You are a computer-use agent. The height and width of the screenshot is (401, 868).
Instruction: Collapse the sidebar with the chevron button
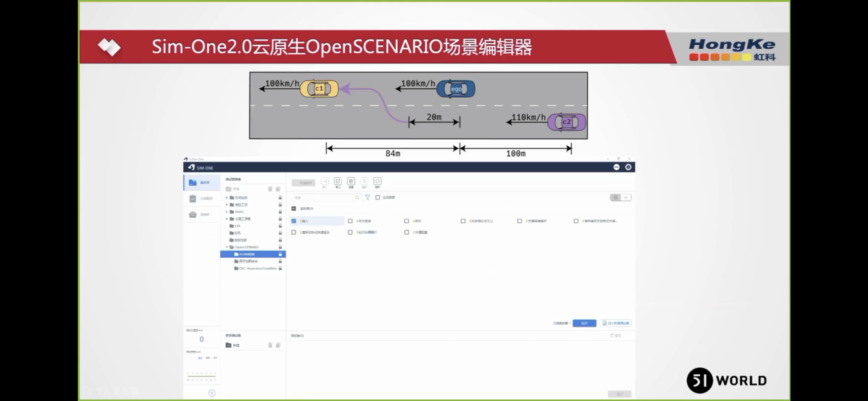pyautogui.click(x=212, y=393)
